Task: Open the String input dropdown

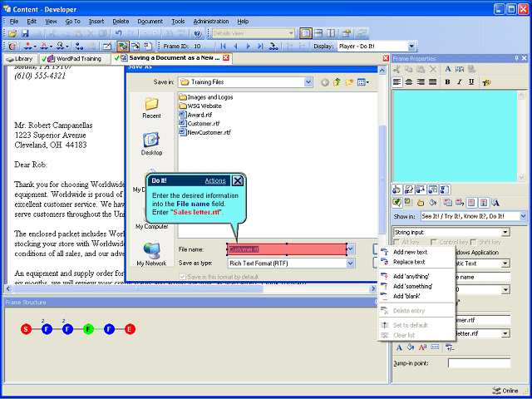Action: (x=505, y=233)
